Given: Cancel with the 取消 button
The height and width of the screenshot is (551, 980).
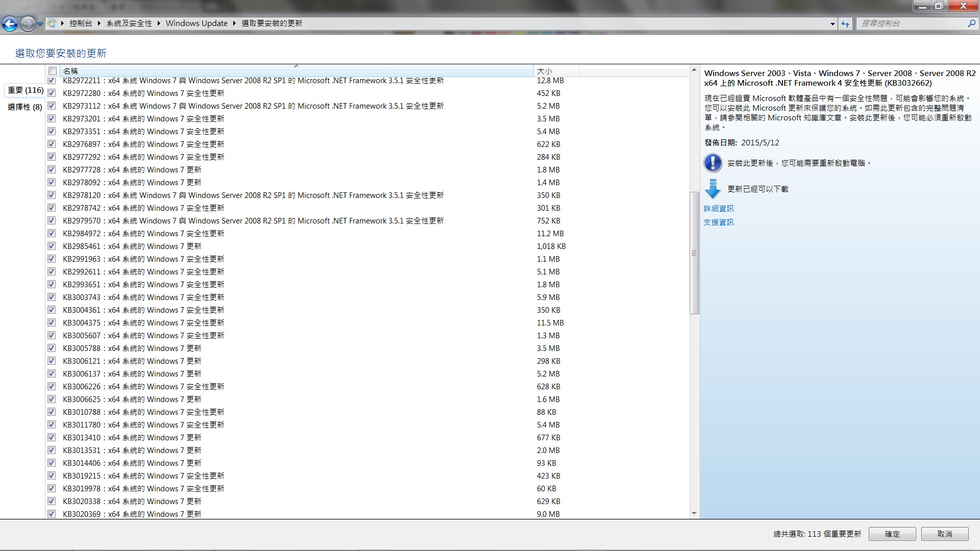Looking at the screenshot, I should [945, 534].
